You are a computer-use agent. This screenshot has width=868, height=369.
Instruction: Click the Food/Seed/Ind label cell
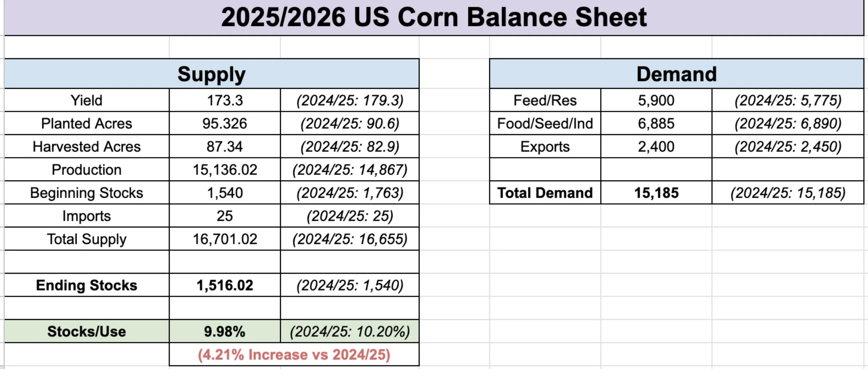click(545, 124)
